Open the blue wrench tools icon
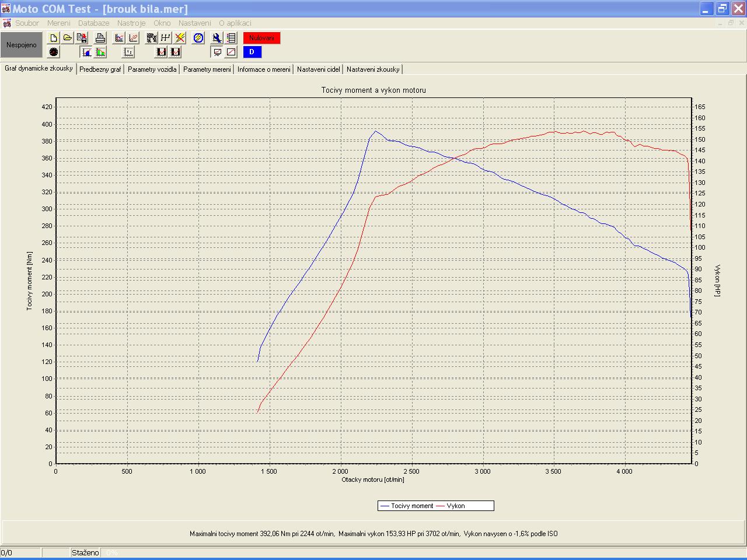747x560 pixels. click(217, 38)
